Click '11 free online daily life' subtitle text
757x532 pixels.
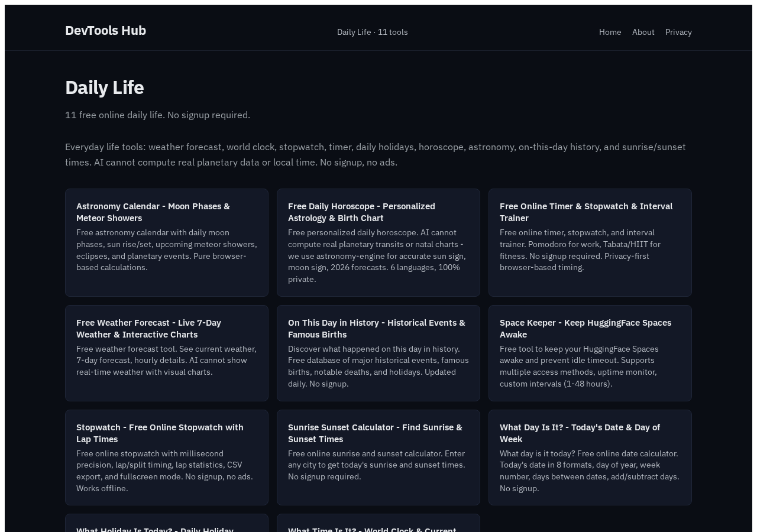158,115
